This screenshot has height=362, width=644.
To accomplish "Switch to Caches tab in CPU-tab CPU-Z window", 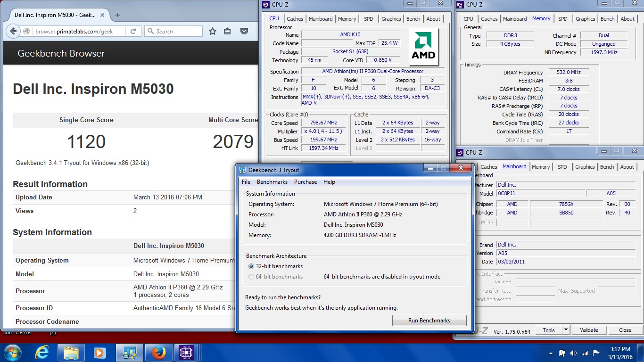I will (295, 19).
